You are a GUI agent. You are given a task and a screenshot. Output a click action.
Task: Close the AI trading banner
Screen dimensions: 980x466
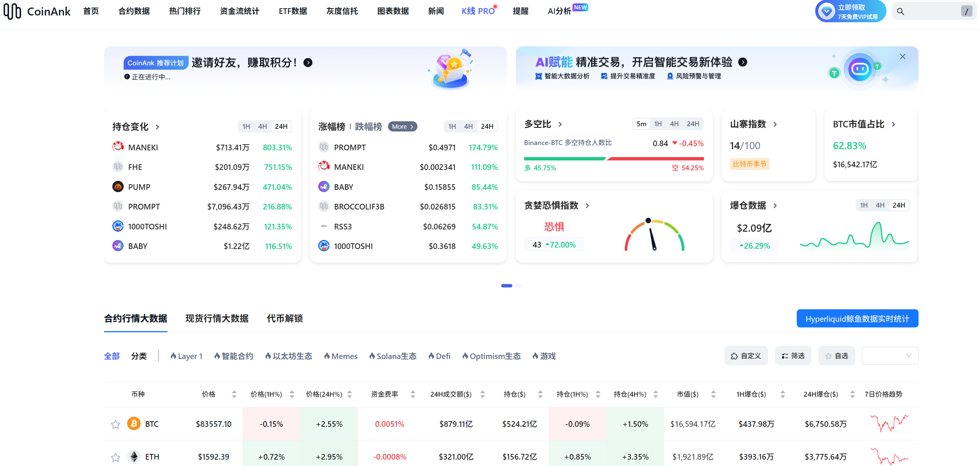(902, 57)
